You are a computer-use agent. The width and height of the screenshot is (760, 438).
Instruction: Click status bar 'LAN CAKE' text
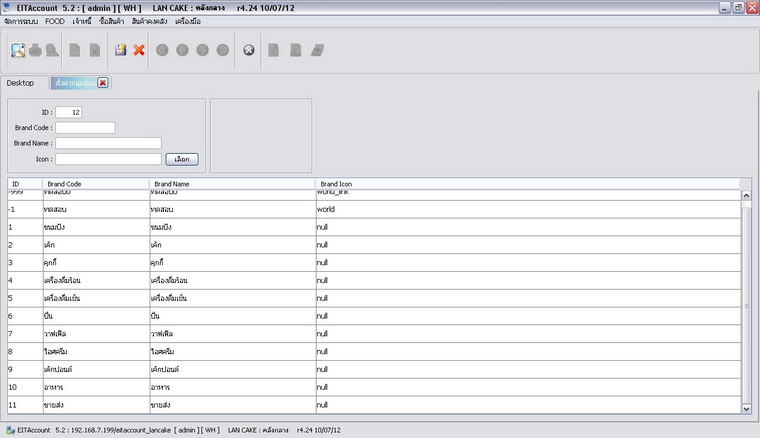click(x=242, y=430)
